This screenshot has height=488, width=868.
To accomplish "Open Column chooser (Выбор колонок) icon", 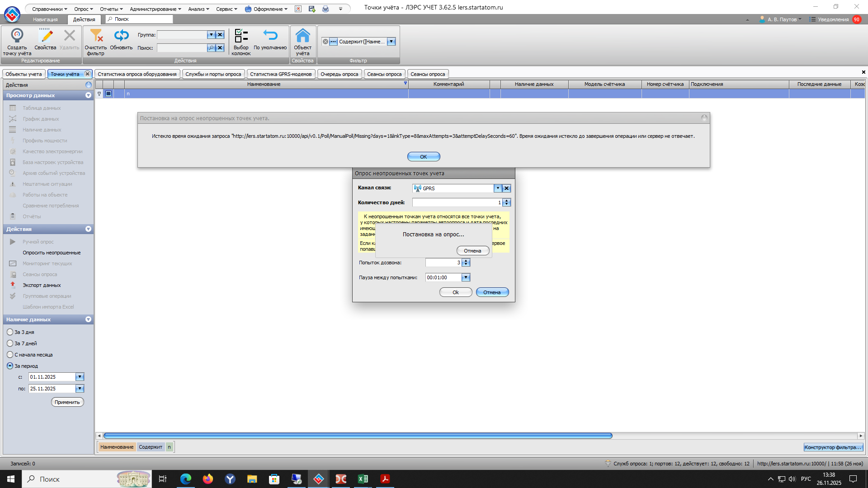I will click(x=241, y=36).
